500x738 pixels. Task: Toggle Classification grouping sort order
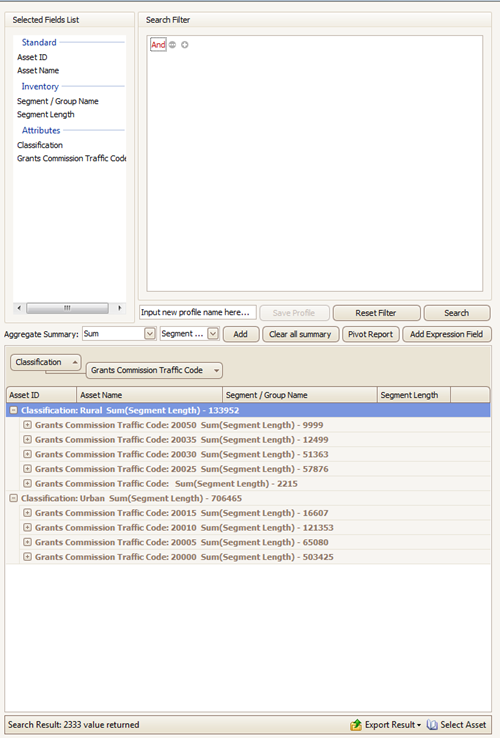tap(46, 362)
